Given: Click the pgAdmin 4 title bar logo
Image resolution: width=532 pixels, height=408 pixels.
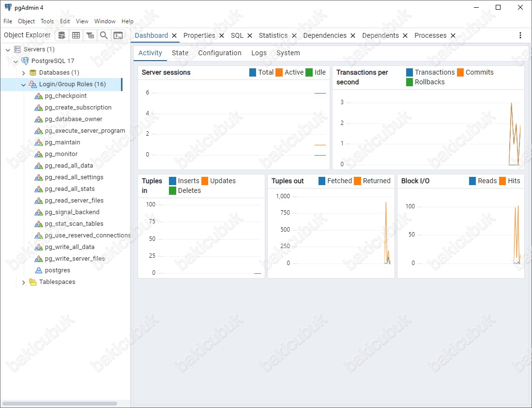Looking at the screenshot, I should point(8,7).
